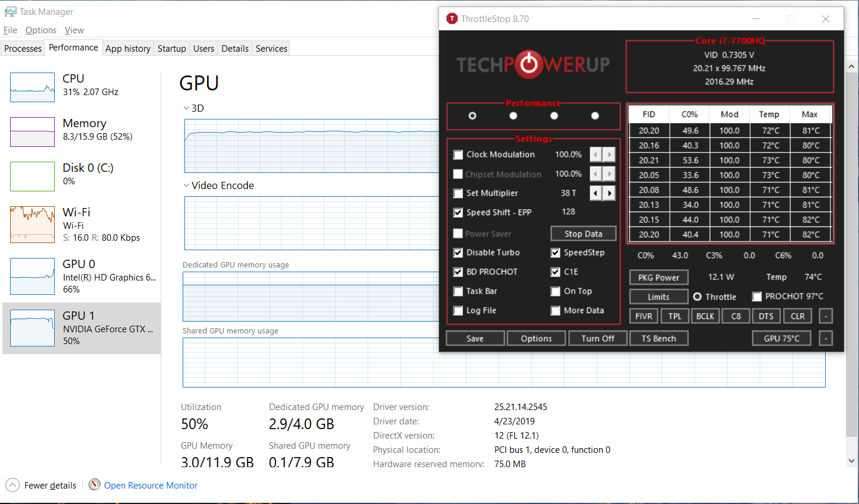Click the minus button beside GPU 75°C

tap(826, 338)
